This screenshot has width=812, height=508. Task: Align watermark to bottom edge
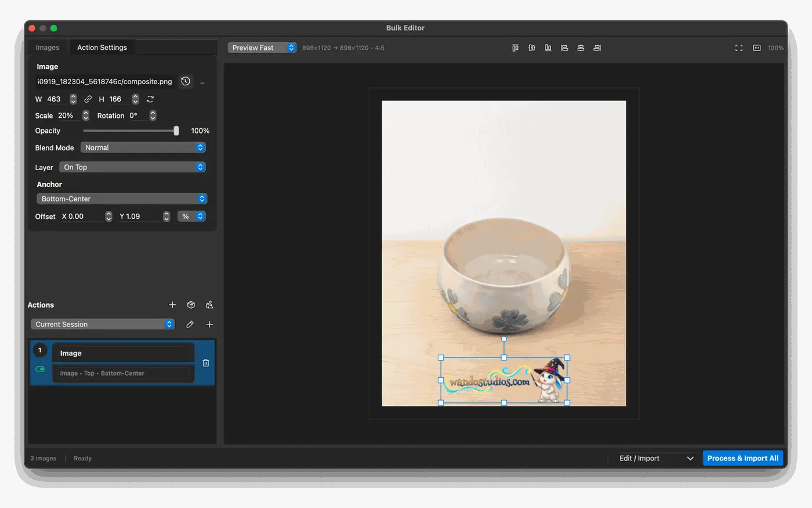coord(548,48)
